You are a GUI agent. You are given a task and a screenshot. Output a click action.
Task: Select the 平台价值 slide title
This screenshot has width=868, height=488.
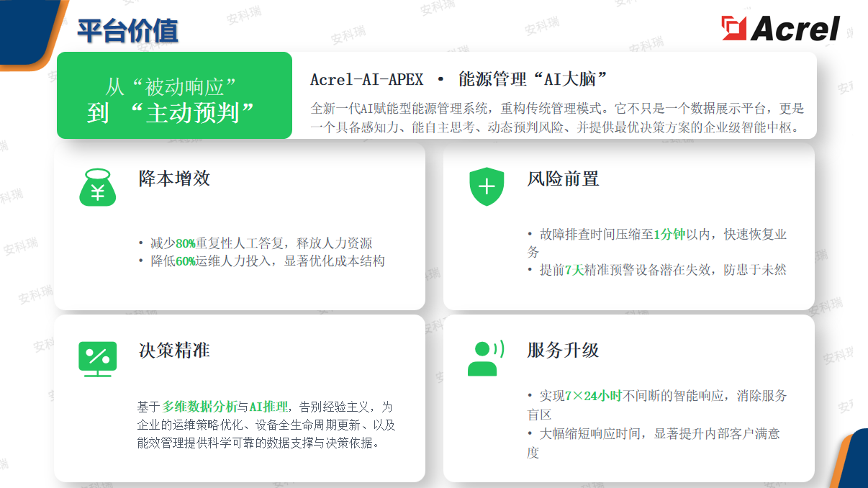[x=128, y=32]
